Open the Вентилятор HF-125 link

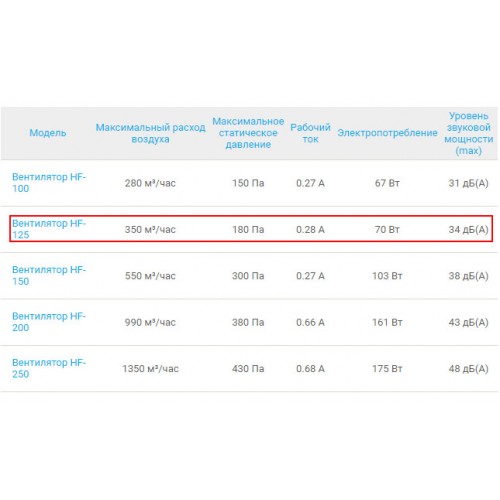point(49,229)
